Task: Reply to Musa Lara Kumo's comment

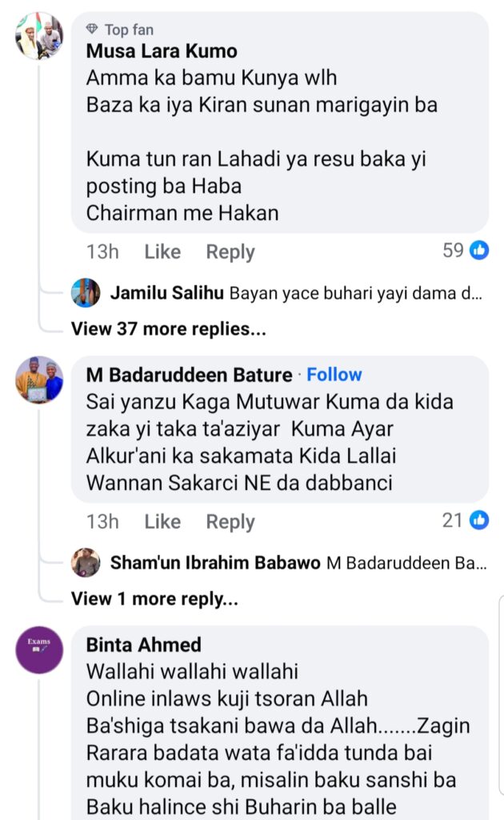Action: click(230, 251)
